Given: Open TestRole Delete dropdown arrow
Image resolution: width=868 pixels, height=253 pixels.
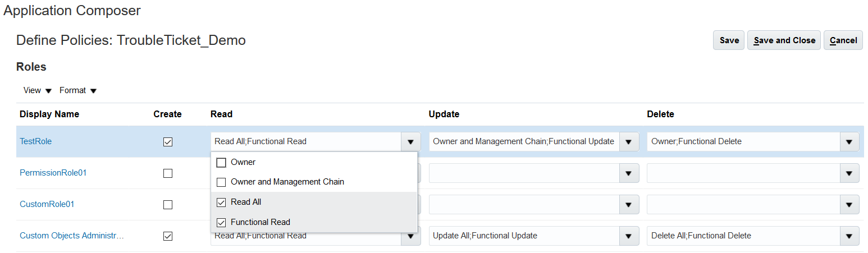Looking at the screenshot, I should (x=848, y=142).
